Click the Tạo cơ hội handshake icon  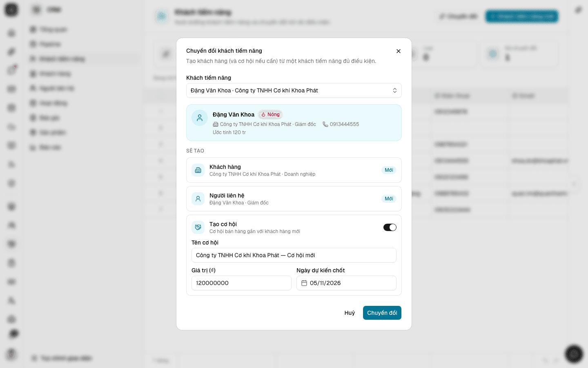tap(198, 227)
